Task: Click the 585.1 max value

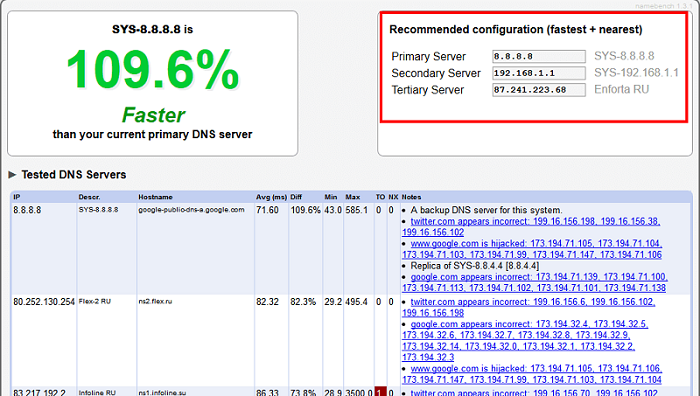Action: pos(357,210)
